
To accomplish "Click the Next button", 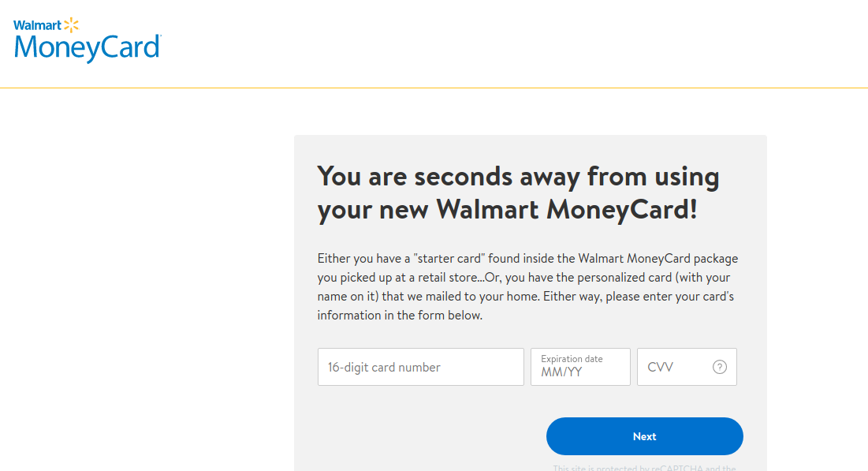I will 644,435.
